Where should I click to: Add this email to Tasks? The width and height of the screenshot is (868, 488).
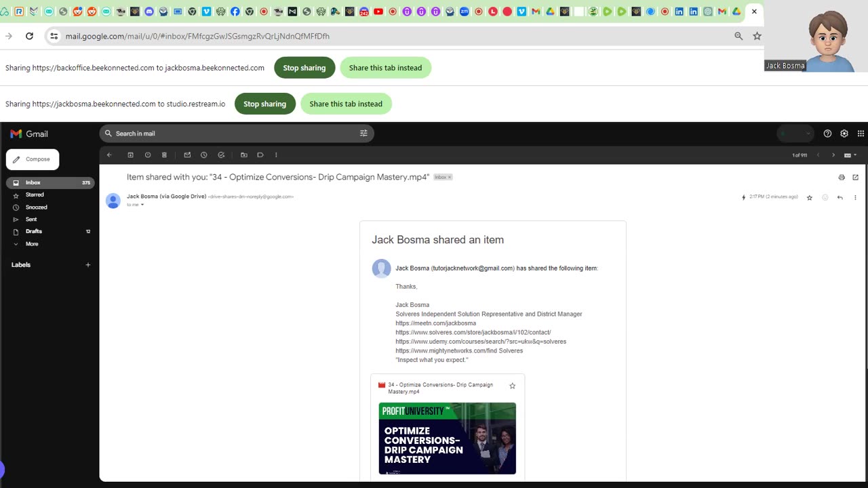(x=221, y=155)
